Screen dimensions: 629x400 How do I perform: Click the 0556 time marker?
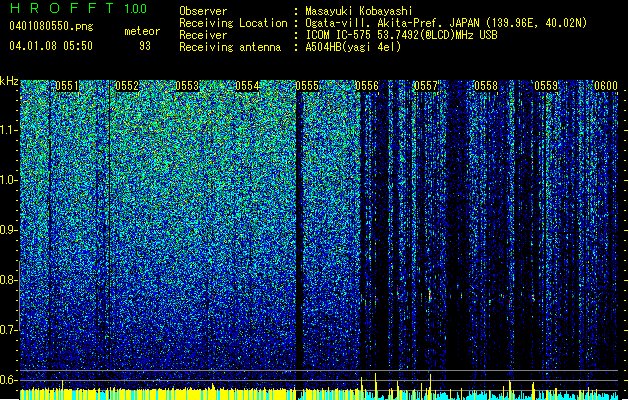[367, 86]
